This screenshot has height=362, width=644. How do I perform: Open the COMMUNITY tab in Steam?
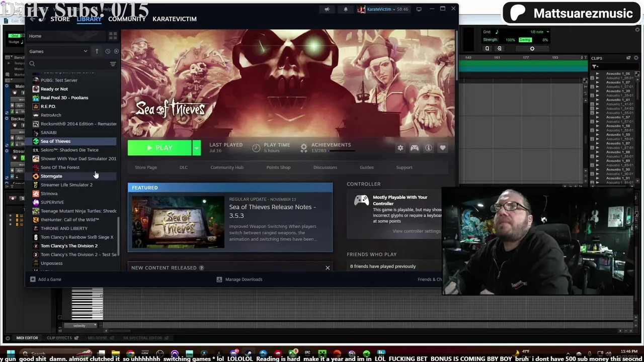[127, 19]
